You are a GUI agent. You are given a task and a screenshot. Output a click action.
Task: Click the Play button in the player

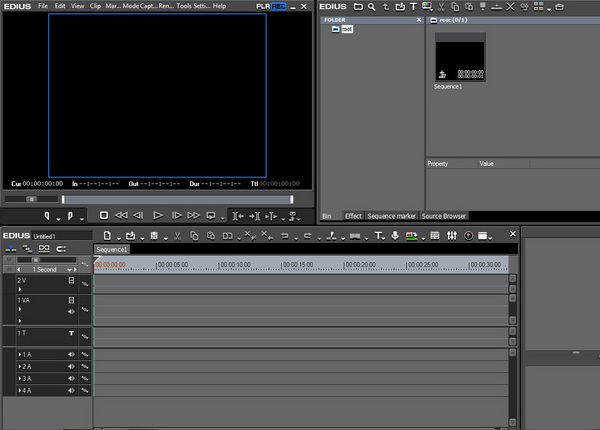[x=158, y=215]
